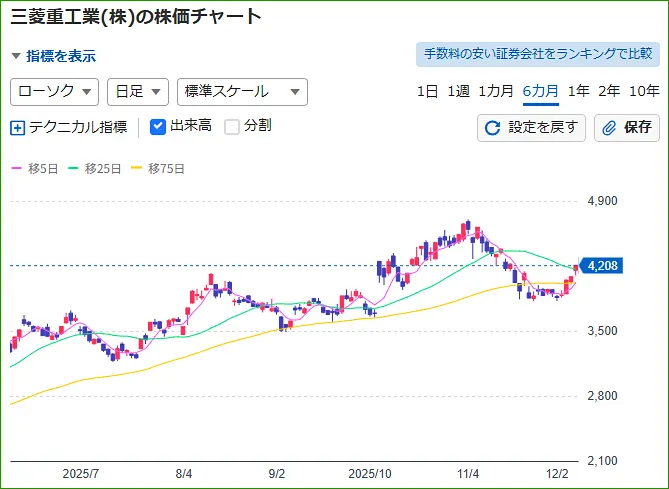Click the yellow 移75日 legend marker
Screen dimensions: 669x489
click(137, 169)
